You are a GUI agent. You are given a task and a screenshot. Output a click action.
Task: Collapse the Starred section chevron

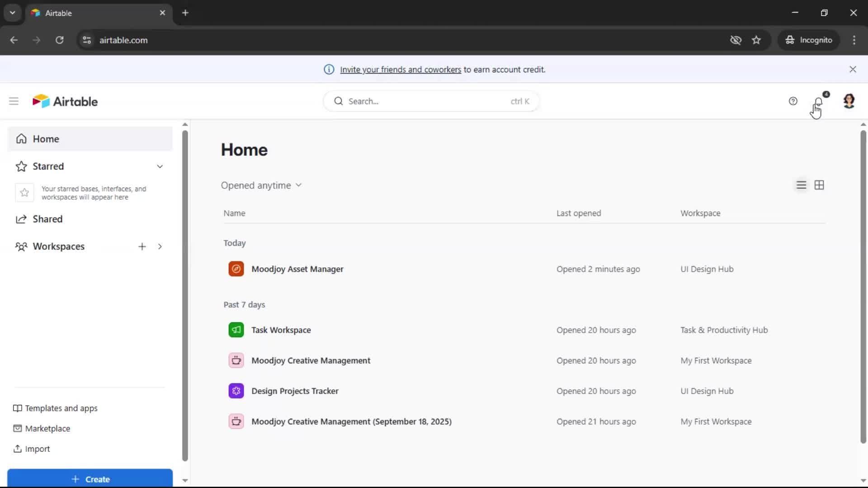click(x=160, y=166)
